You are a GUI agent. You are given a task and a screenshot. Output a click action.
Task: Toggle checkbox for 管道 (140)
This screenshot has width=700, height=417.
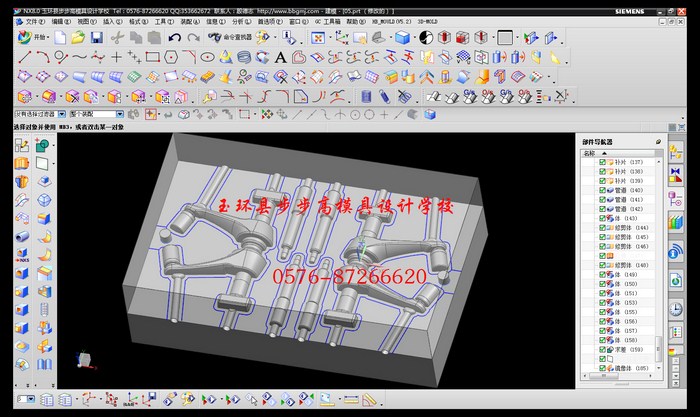click(x=602, y=190)
